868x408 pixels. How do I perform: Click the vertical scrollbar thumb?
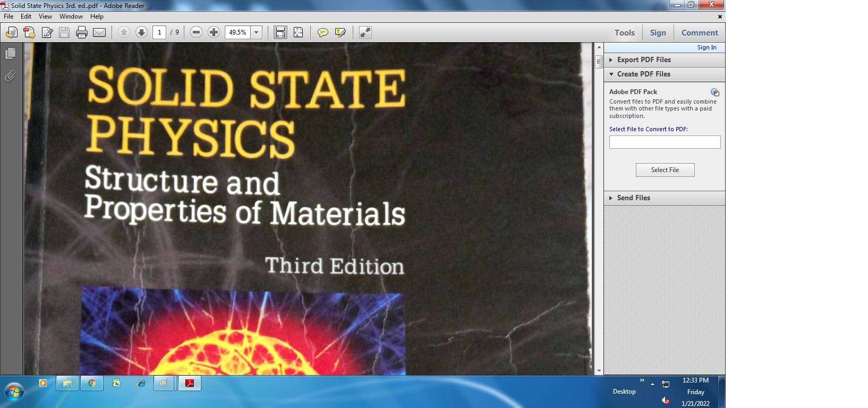click(x=599, y=62)
